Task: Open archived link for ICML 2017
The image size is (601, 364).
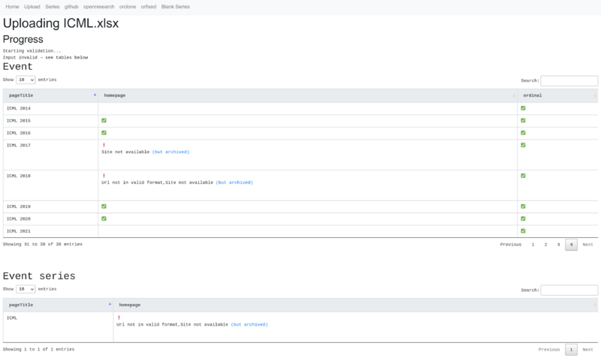Action: 171,152
